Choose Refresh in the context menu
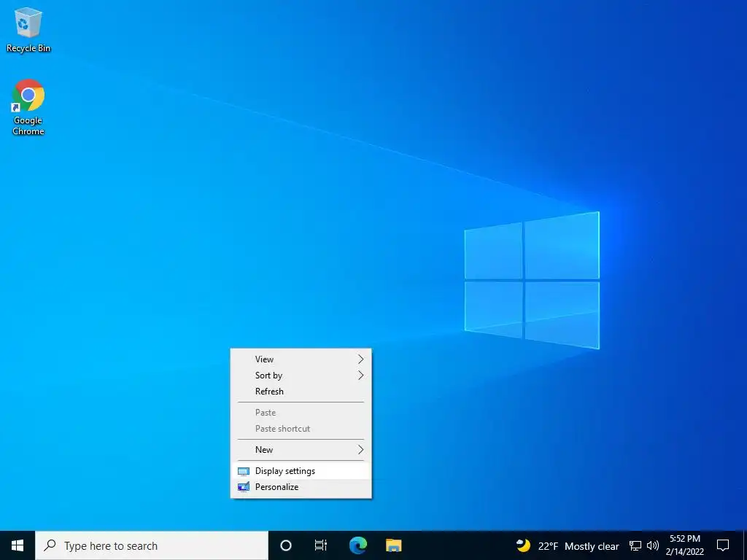Viewport: 747px width, 560px height. (x=301, y=392)
